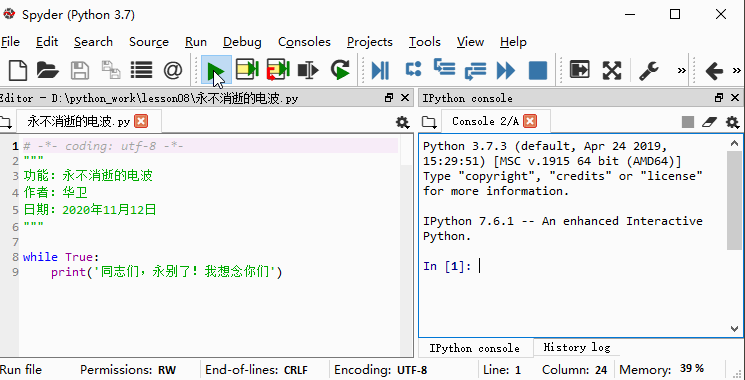Create a new file with toolbar icon
This screenshot has height=380, width=745.
(18, 70)
